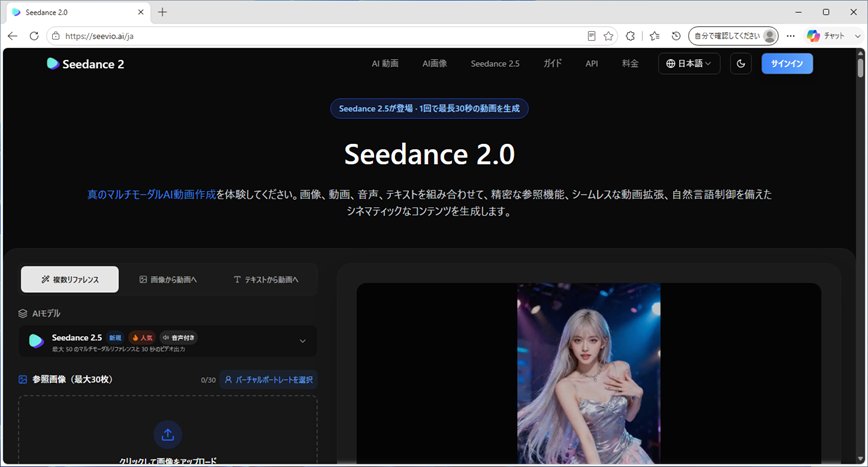Click the Seedance 2 logo

click(85, 64)
